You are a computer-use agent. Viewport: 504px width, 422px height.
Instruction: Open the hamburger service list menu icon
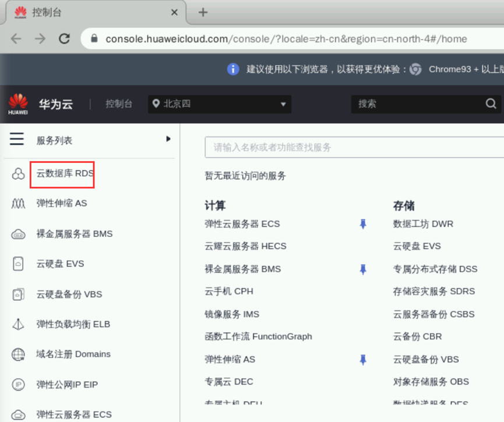pos(17,139)
